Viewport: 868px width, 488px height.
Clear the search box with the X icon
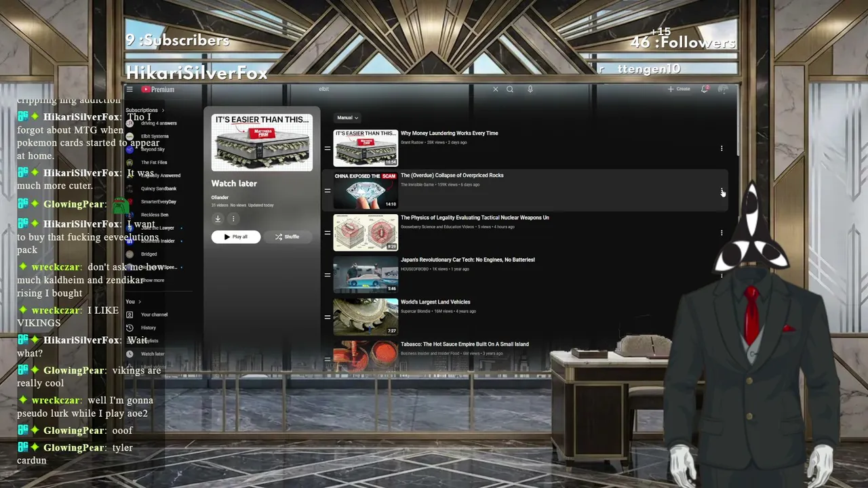495,89
